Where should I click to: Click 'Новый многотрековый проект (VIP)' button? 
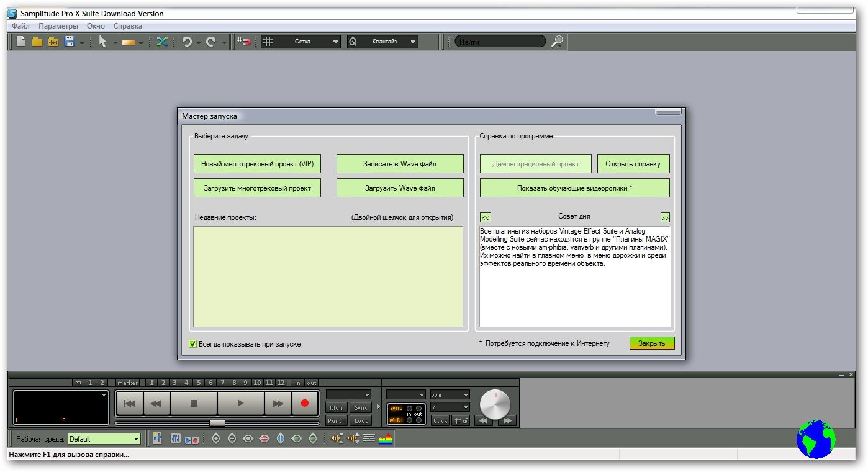257,164
